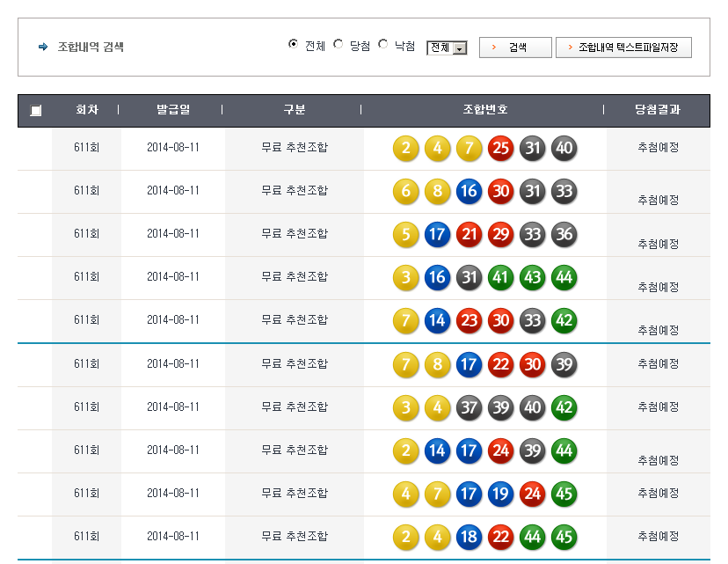
Task: Click the green ball numbered 43
Action: tap(532, 277)
